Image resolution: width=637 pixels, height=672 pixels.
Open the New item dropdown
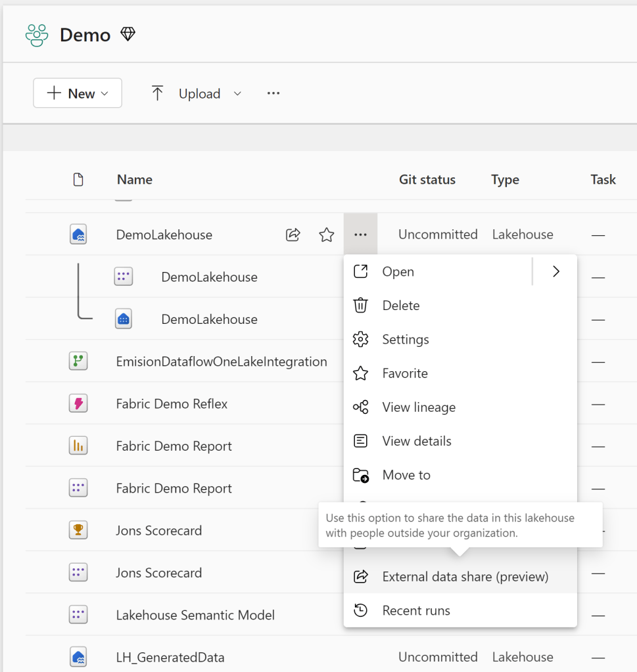[x=78, y=93]
